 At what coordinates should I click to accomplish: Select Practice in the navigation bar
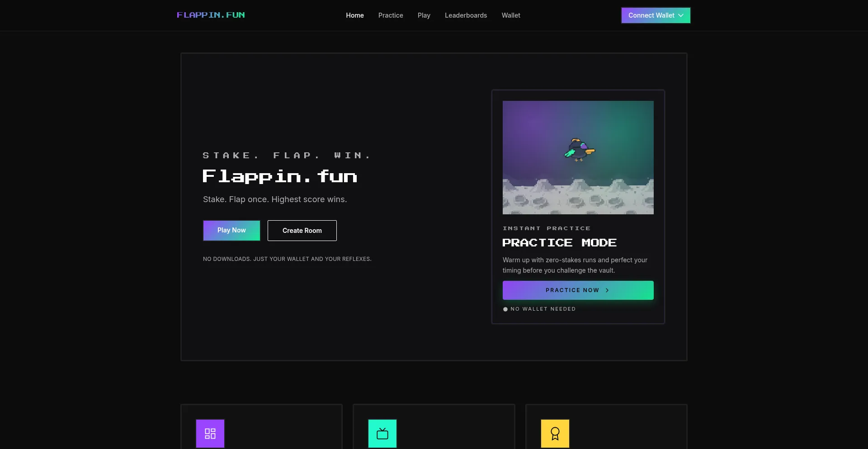click(390, 15)
